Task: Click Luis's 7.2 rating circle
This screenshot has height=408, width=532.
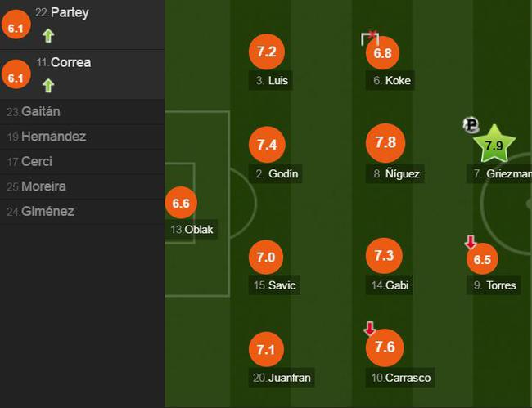Action: tap(267, 52)
